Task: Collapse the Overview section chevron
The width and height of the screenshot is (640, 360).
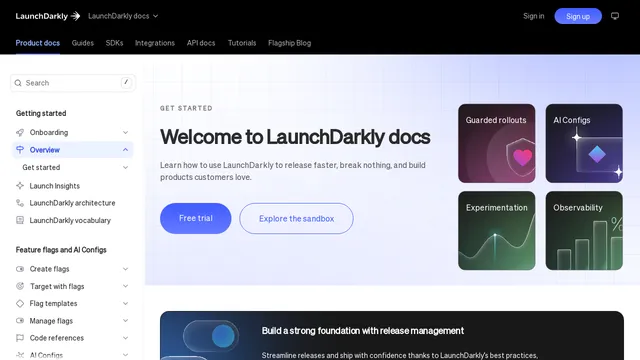Action: pyautogui.click(x=125, y=150)
